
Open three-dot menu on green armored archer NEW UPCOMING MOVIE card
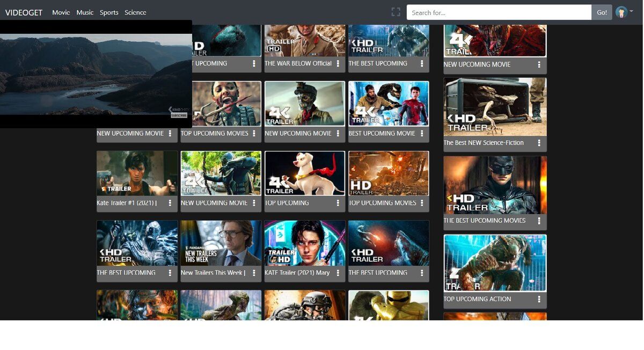(x=254, y=203)
